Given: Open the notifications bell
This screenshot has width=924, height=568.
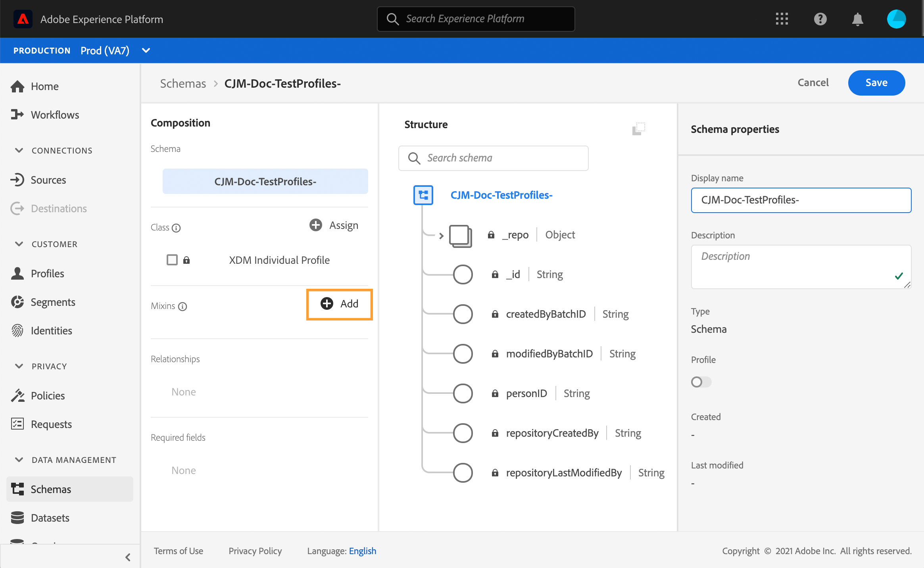Looking at the screenshot, I should tap(857, 19).
